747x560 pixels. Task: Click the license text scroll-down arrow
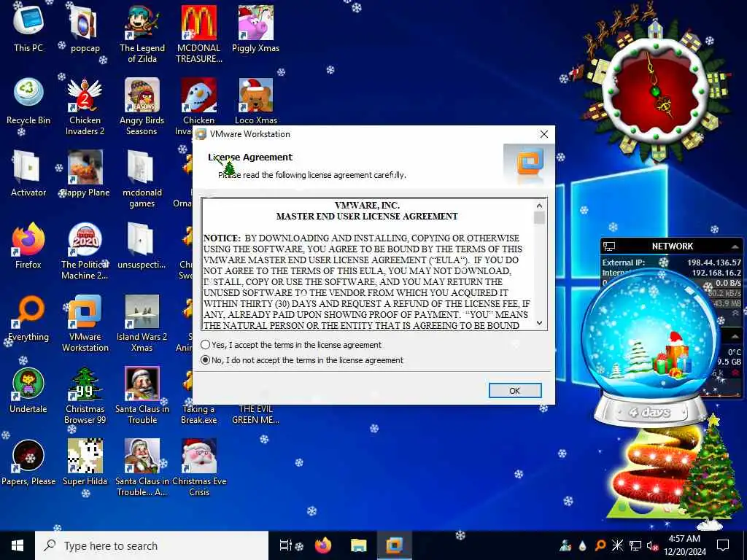(x=539, y=323)
